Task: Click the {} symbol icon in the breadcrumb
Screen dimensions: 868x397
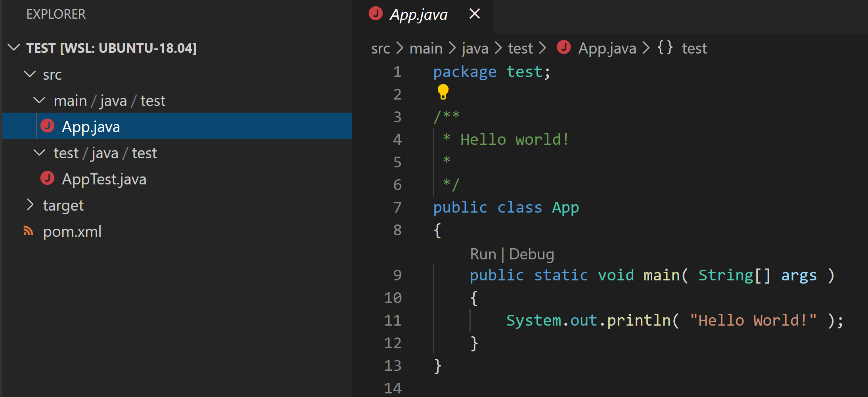Action: click(x=665, y=48)
